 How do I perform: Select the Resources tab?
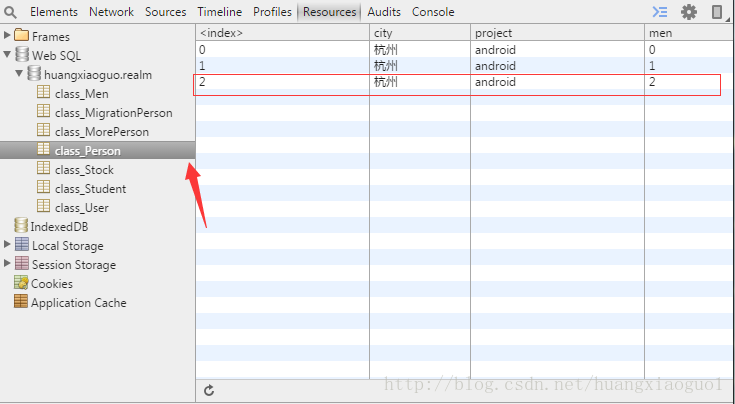pos(330,12)
